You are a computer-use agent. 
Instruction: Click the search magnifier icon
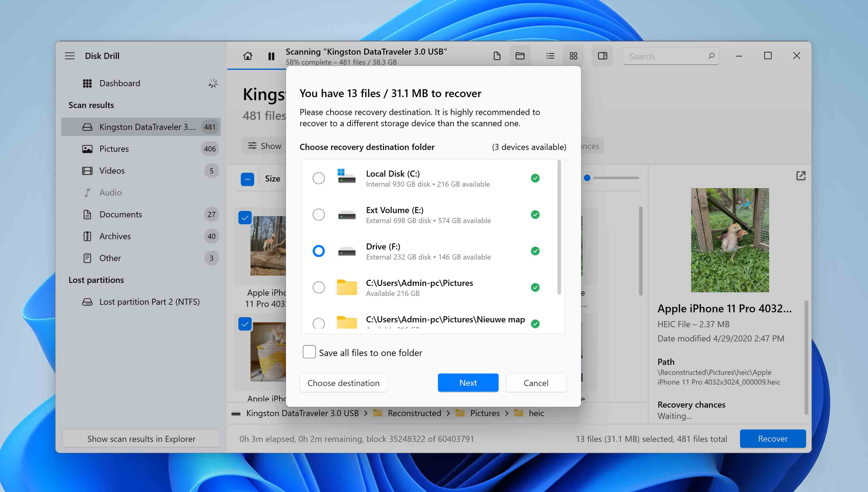click(x=711, y=56)
